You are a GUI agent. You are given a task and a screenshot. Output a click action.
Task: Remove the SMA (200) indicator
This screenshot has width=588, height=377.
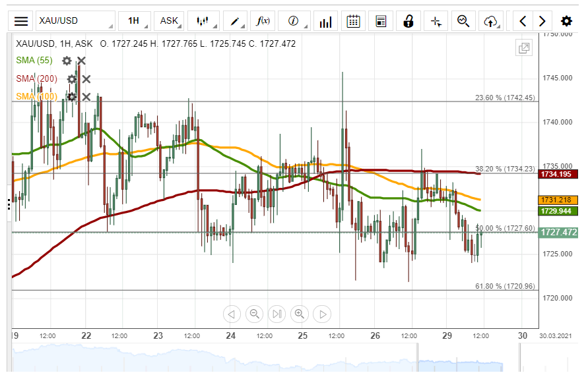coord(86,79)
